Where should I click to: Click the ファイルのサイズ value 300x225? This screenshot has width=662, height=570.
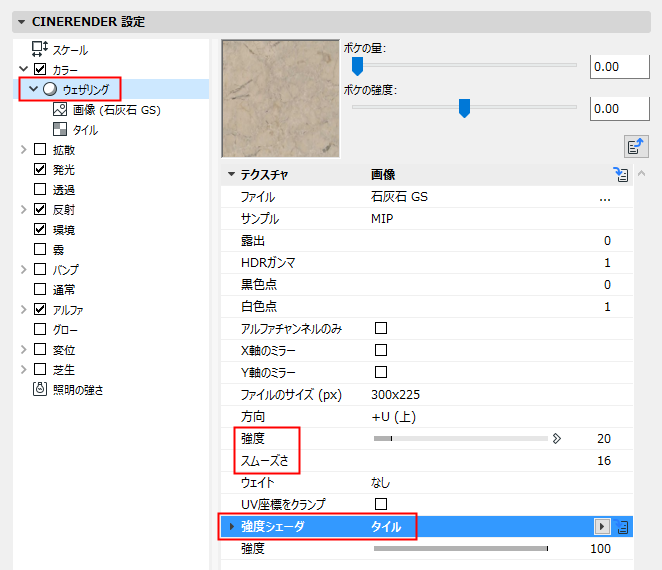click(x=396, y=395)
